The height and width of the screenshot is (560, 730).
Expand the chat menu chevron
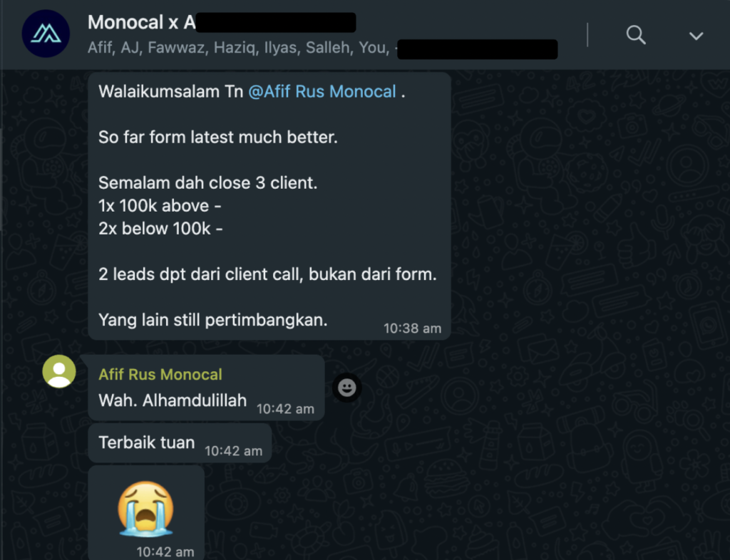pyautogui.click(x=696, y=36)
